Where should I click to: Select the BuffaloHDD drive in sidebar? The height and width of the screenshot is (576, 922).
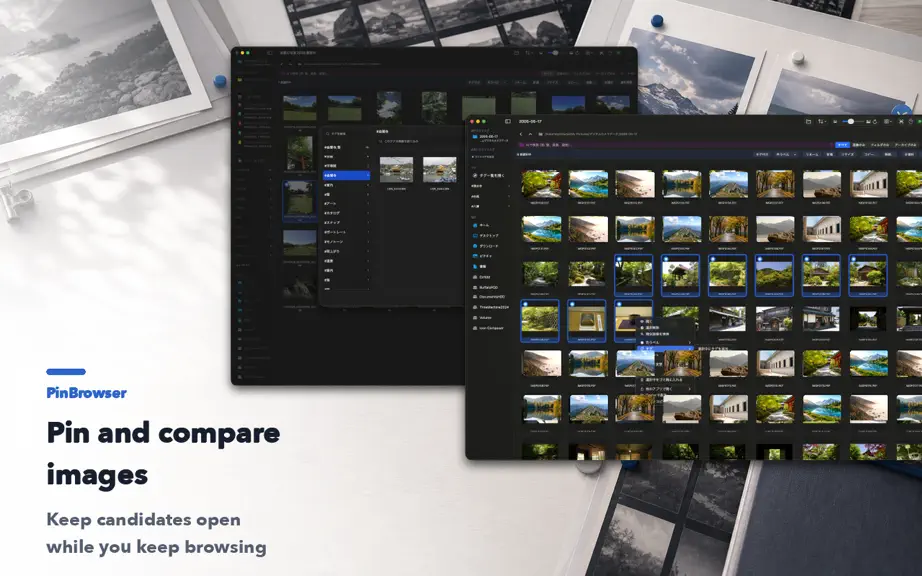(486, 287)
